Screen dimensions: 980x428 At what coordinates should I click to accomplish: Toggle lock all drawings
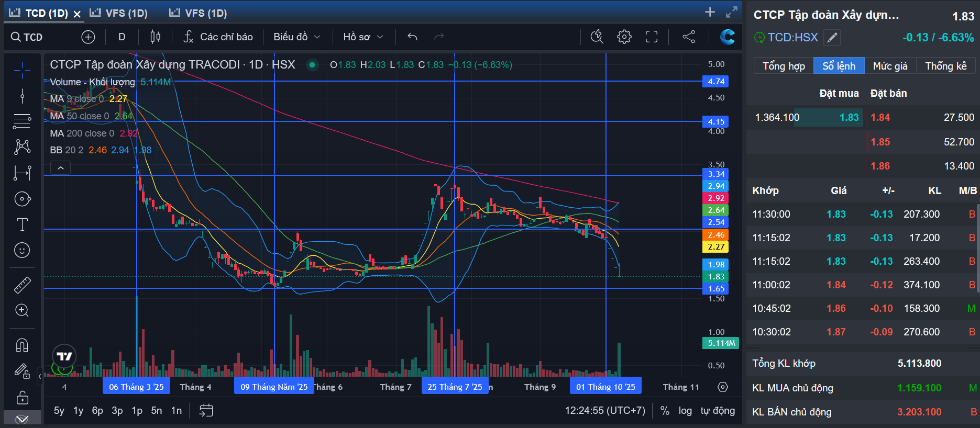[22, 397]
